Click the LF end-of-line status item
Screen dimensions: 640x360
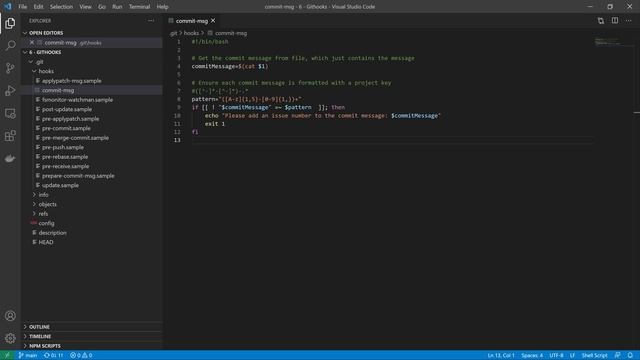point(572,355)
